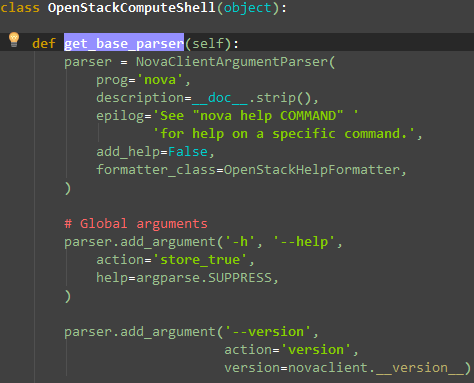Image resolution: width=474 pixels, height=383 pixels.
Task: Click the '# Global arguments' comment
Action: tap(136, 223)
